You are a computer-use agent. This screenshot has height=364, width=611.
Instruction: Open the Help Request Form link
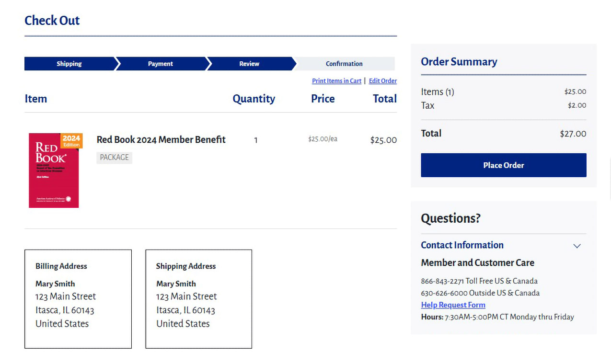click(x=453, y=305)
